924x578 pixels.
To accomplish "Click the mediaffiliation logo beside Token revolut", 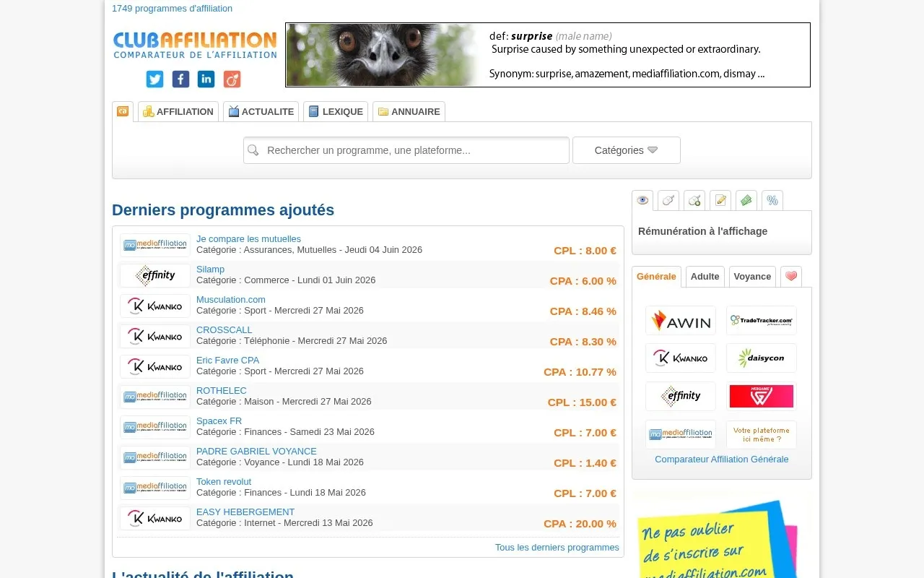I will [x=155, y=488].
